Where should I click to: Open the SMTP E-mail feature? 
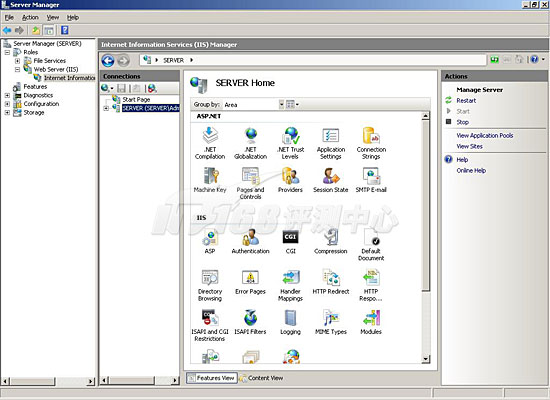click(371, 180)
